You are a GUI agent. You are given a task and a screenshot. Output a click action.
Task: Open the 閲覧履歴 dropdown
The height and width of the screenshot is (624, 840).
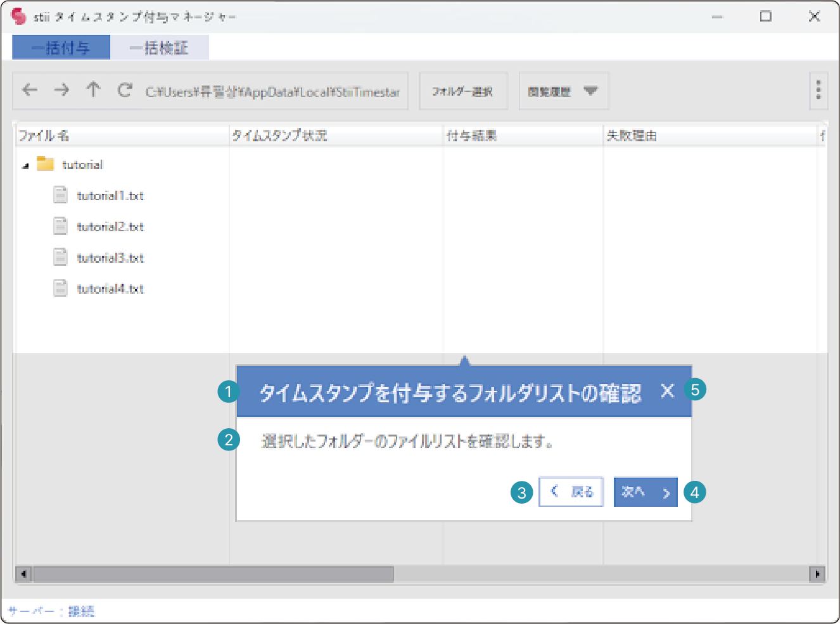[x=563, y=91]
